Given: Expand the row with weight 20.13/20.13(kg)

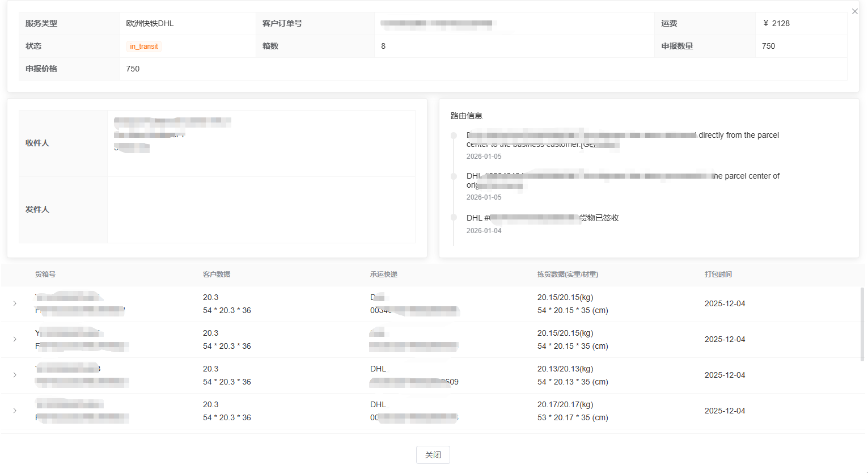Looking at the screenshot, I should click(x=15, y=375).
